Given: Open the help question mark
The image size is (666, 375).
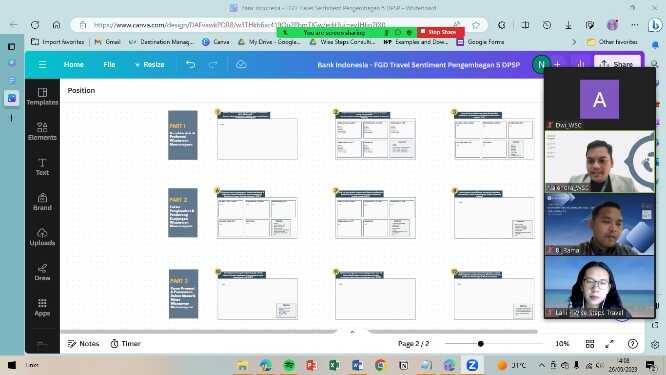Looking at the screenshot, I should click(633, 344).
